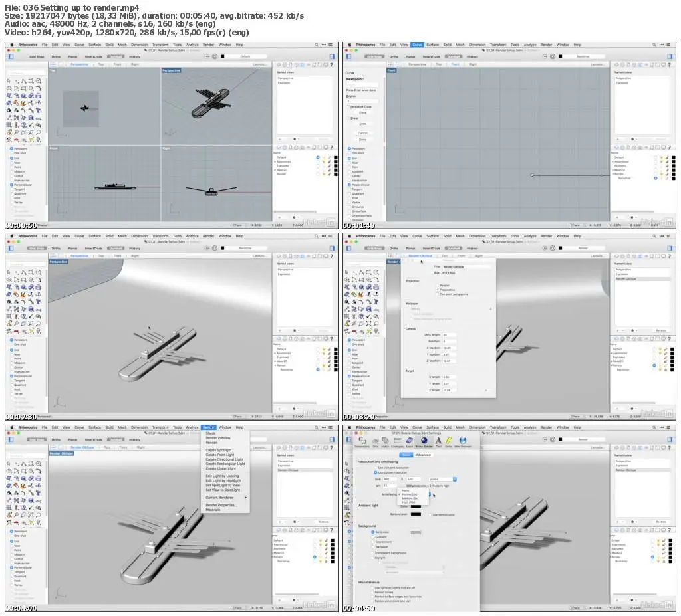Click left sidebar toggle icon in 00:02:30 frame
The height and width of the screenshot is (616, 681).
(11, 249)
